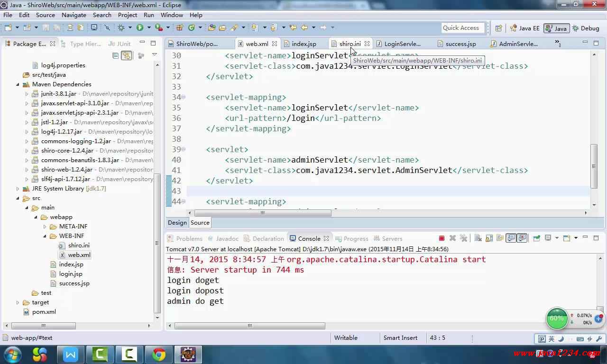This screenshot has height=364, width=607.
Task: Switch to the Design editor view tab
Action: click(177, 222)
